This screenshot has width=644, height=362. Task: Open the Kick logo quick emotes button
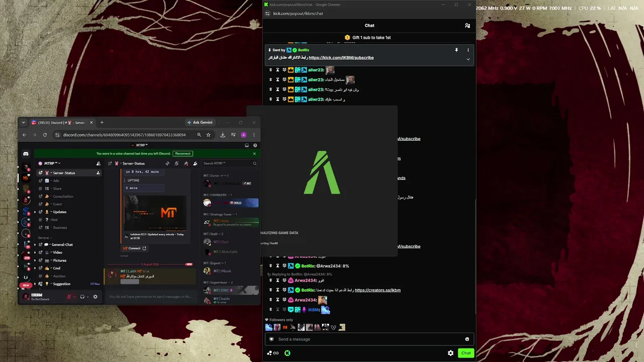point(287,353)
